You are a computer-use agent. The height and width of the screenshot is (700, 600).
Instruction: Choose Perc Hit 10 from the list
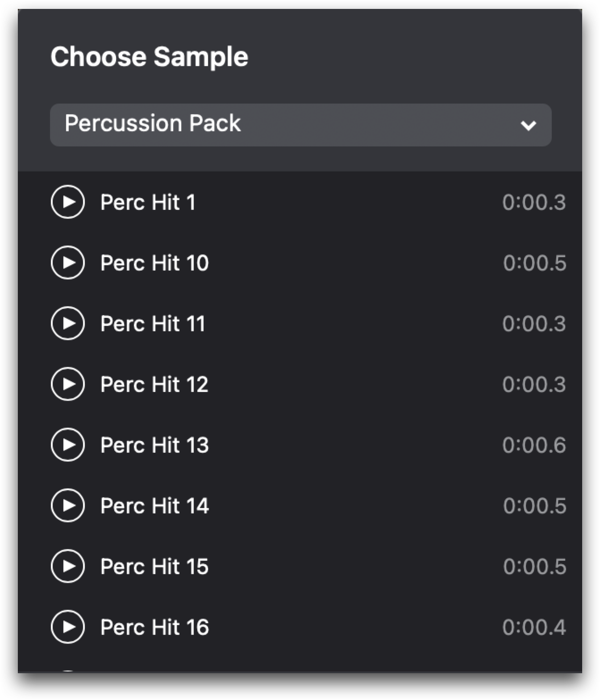300,262
